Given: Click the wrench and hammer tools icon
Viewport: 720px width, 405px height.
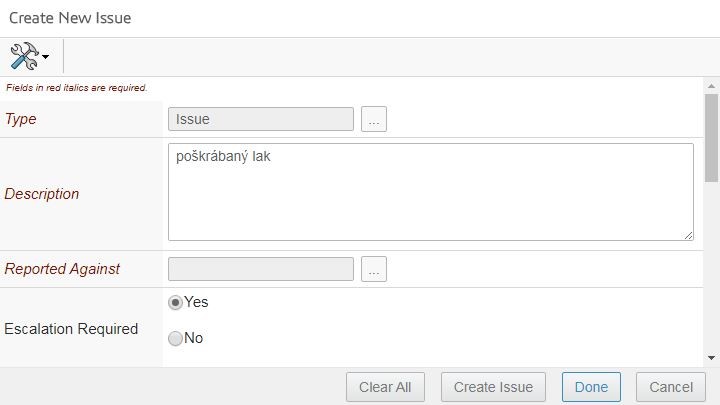Looking at the screenshot, I should click(24, 56).
